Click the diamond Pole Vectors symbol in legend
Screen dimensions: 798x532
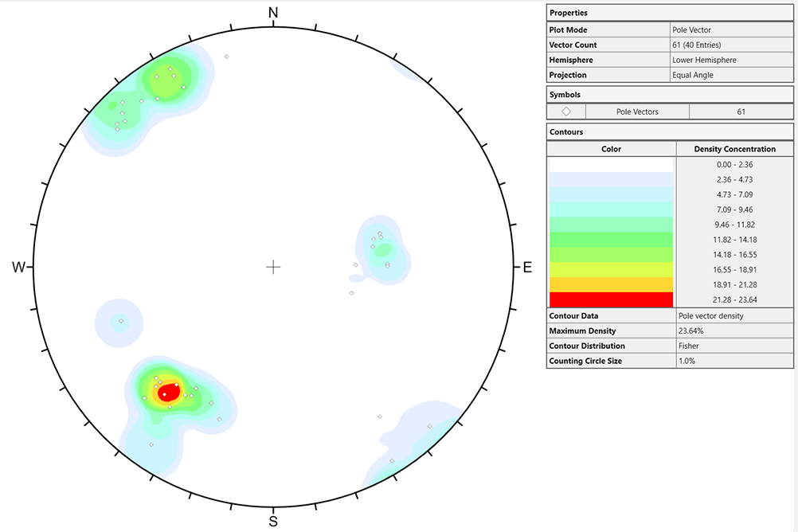point(566,111)
